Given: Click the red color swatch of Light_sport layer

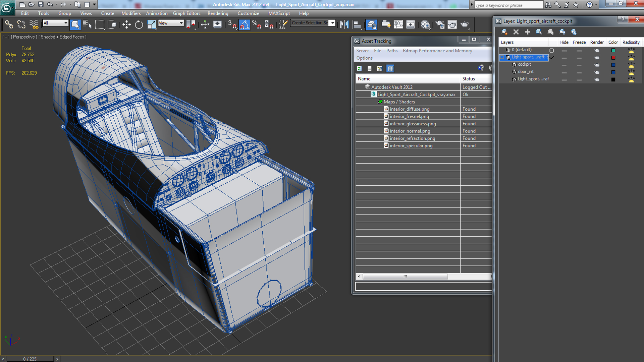Looking at the screenshot, I should (613, 58).
